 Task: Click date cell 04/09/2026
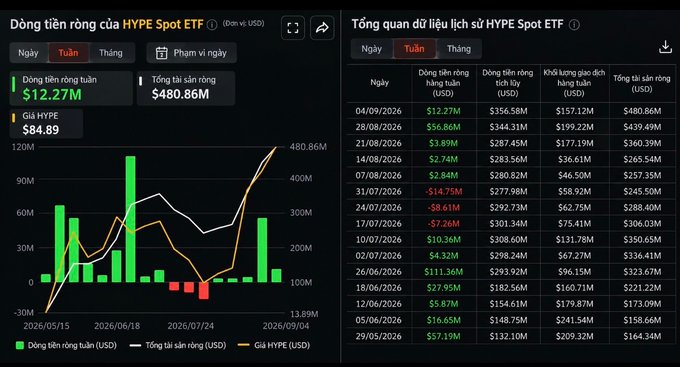click(379, 111)
